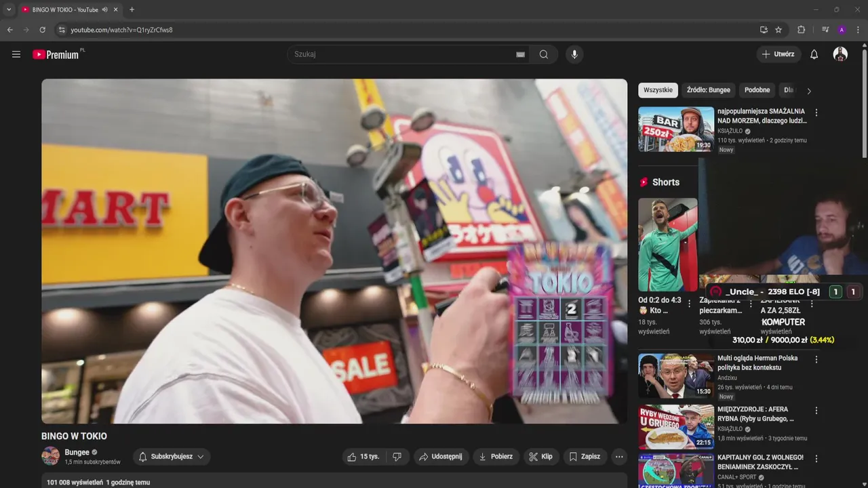Open the media control icon in Chrome toolbar

click(x=825, y=30)
